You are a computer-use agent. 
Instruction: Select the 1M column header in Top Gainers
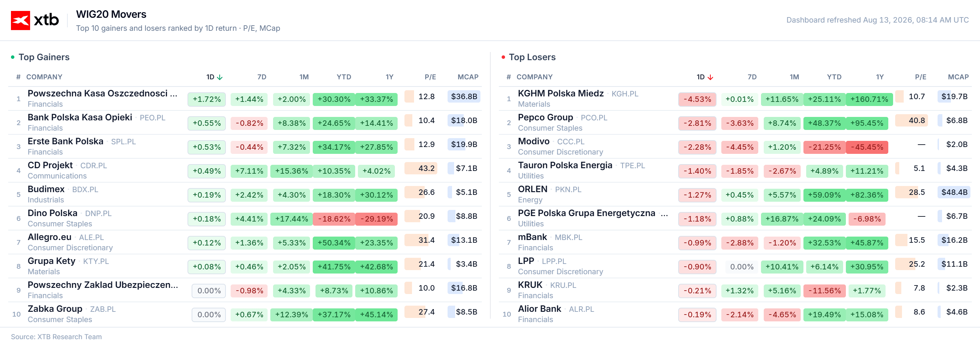coord(304,77)
